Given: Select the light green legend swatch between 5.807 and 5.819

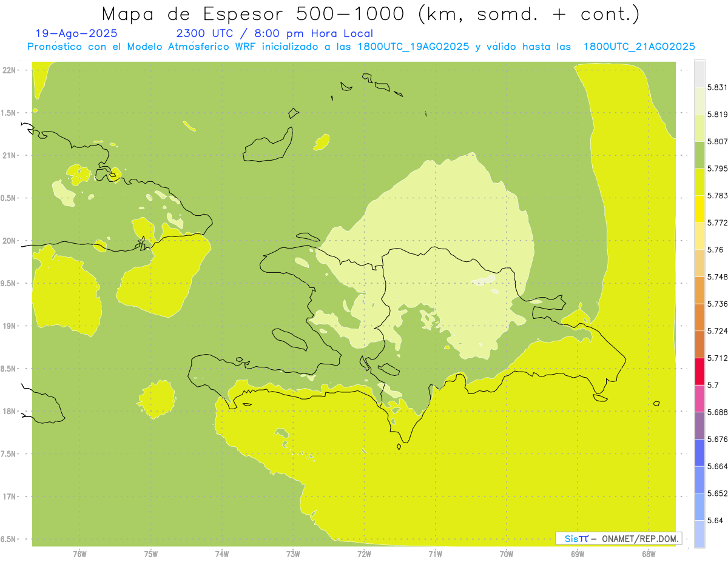Looking at the screenshot, I should pyautogui.click(x=699, y=127).
